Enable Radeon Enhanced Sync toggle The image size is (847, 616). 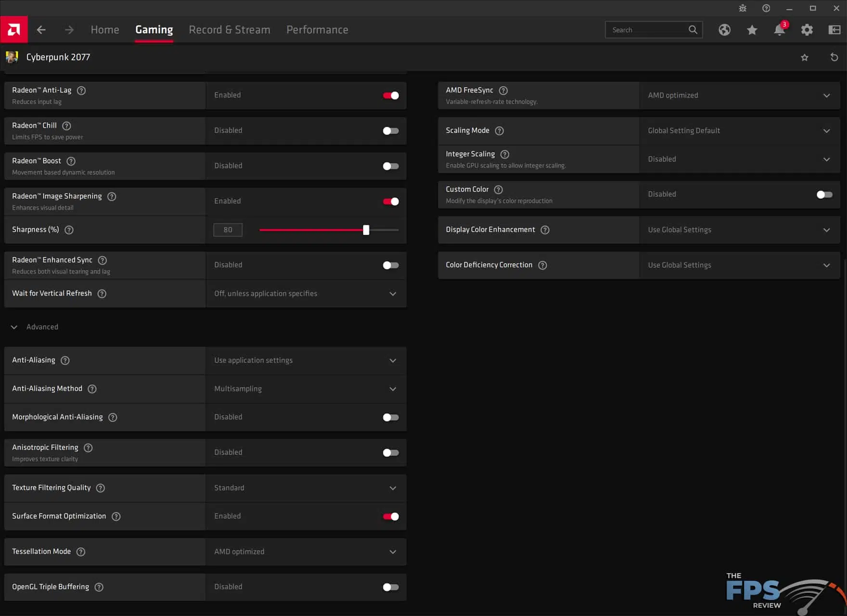(x=391, y=265)
